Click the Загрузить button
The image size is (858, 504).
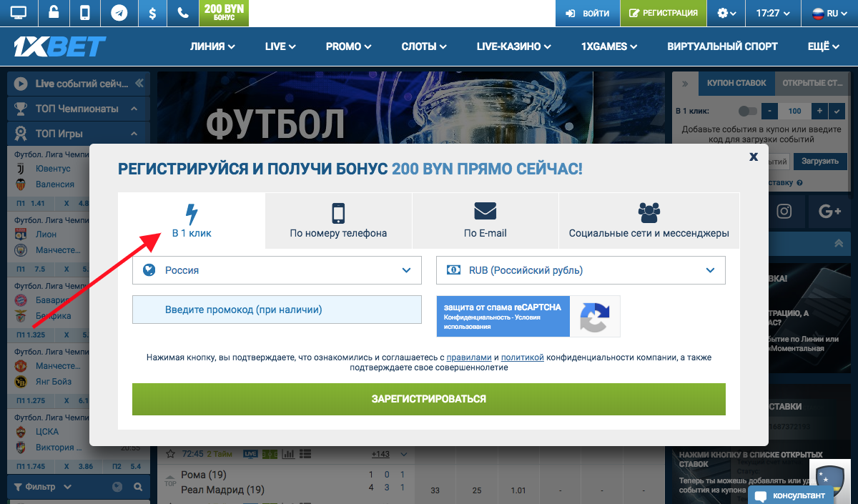pyautogui.click(x=819, y=161)
